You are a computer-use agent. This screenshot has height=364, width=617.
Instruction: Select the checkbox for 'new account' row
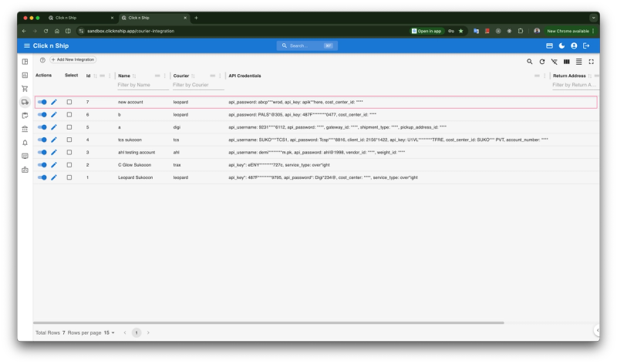(69, 102)
